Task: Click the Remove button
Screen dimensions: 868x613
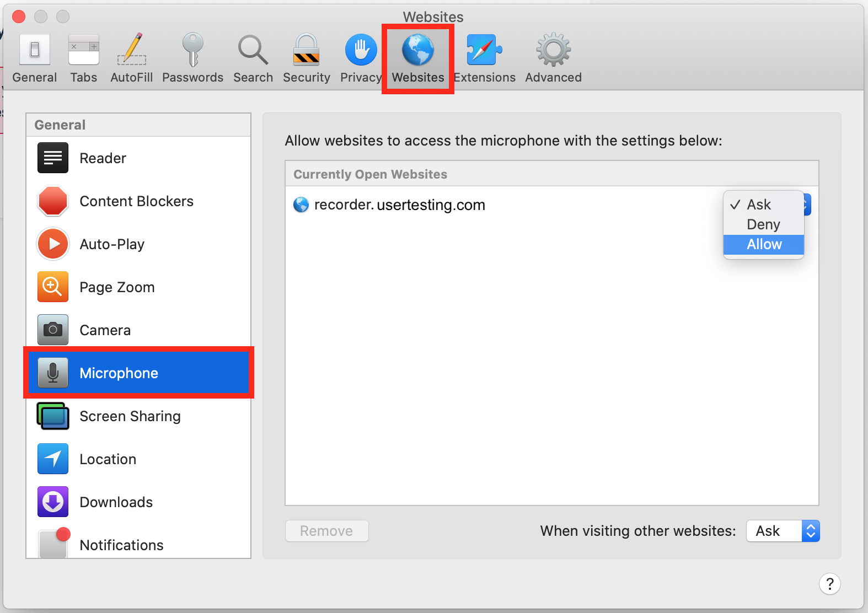Action: (326, 531)
